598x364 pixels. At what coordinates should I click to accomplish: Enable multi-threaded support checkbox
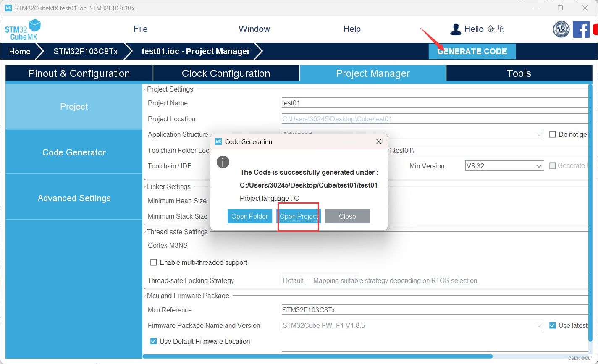pos(154,263)
